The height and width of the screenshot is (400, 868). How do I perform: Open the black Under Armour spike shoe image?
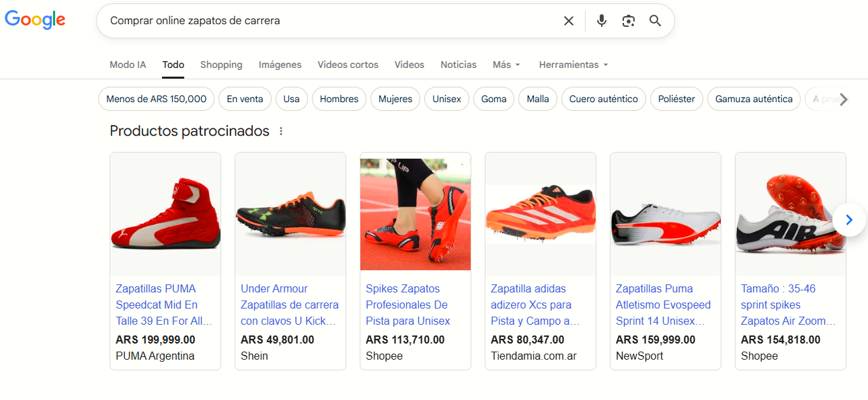pyautogui.click(x=290, y=214)
